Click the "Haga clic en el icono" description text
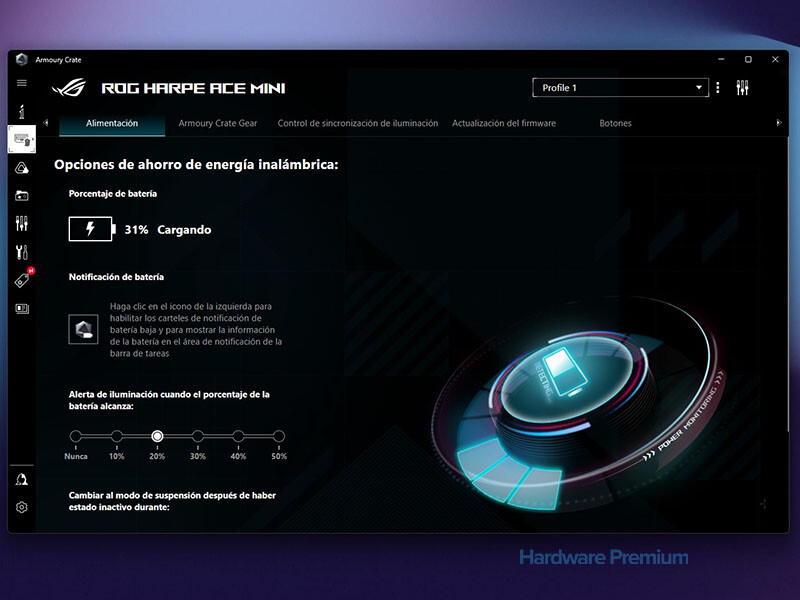Image resolution: width=800 pixels, height=600 pixels. coord(196,330)
